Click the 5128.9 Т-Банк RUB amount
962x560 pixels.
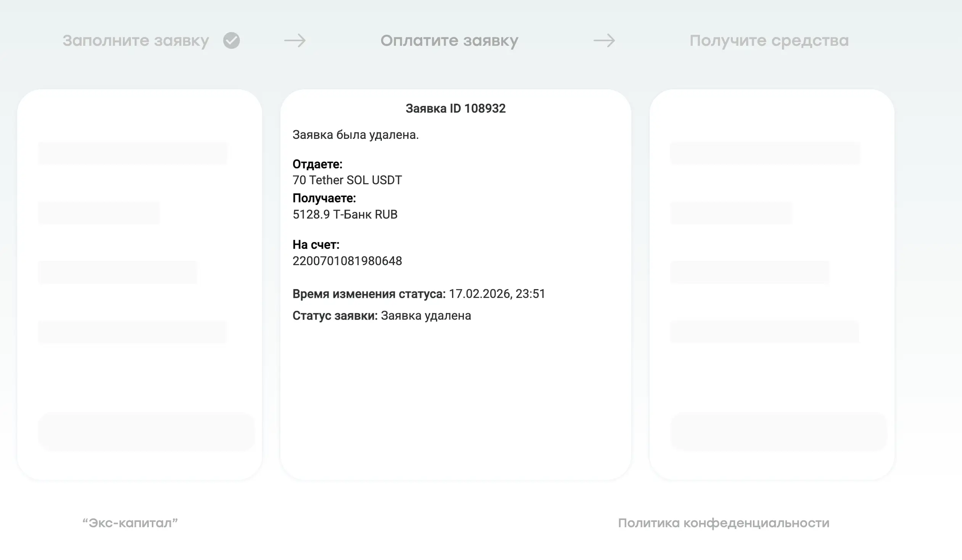point(345,214)
